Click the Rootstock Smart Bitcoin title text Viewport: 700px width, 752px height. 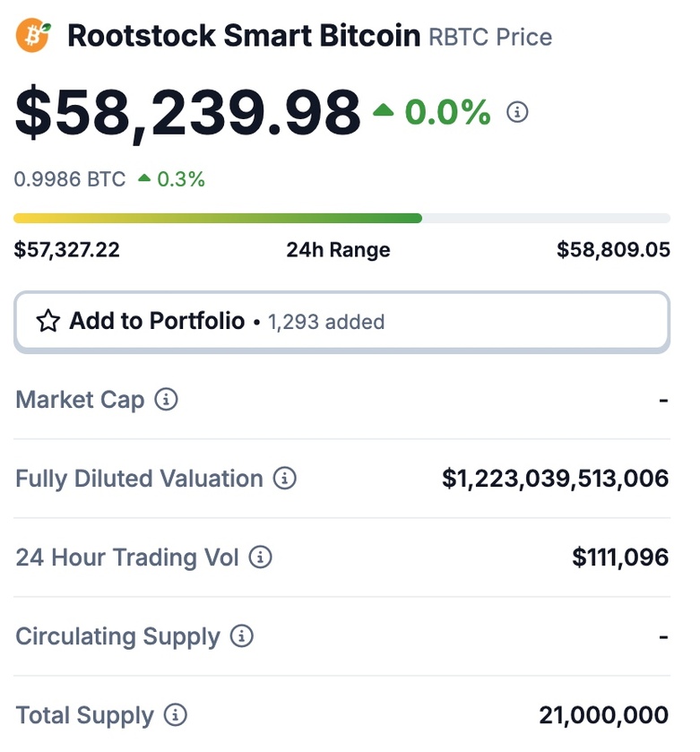point(244,36)
